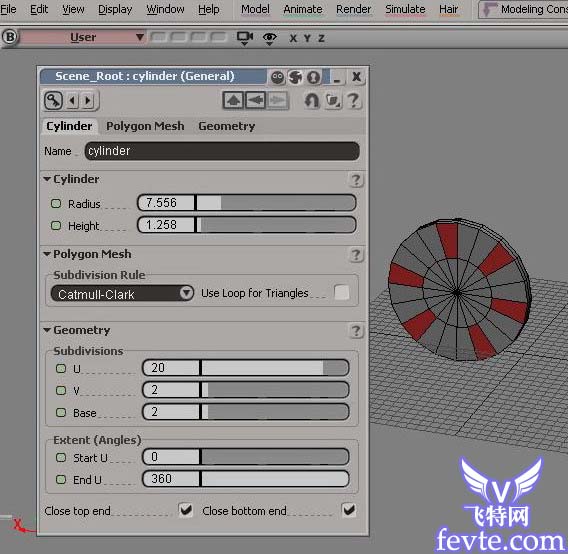Click Start U animation marker
The image size is (568, 554).
click(61, 457)
